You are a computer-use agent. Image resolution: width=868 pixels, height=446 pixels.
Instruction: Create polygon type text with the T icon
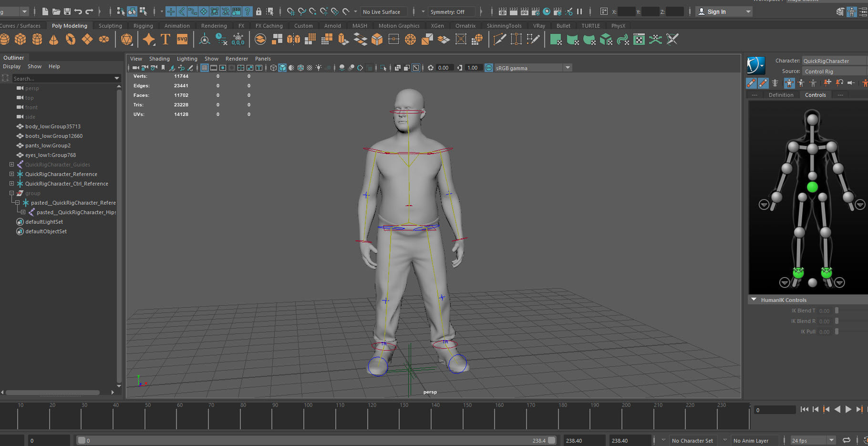[x=165, y=39]
